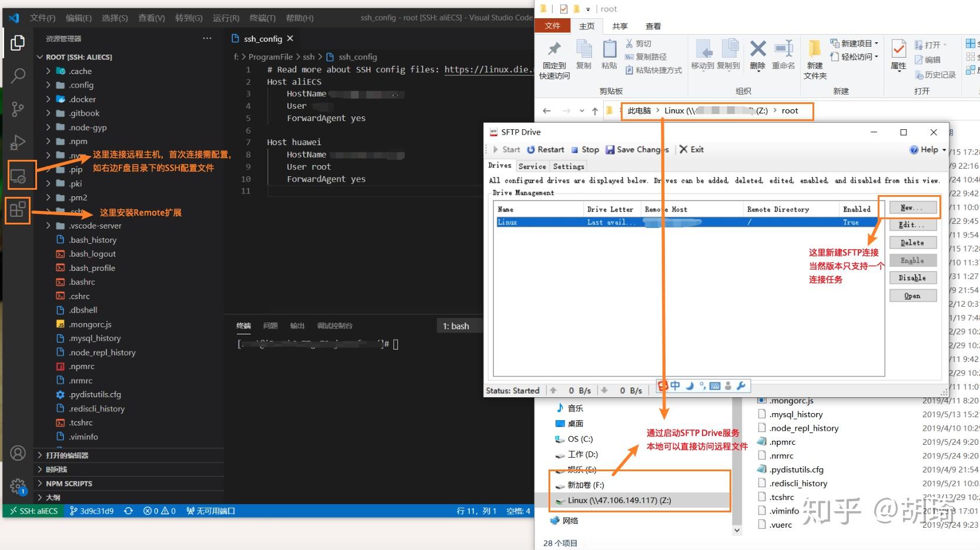The width and height of the screenshot is (980, 550).
Task: Click the 新建文件夹 icon in ribbon
Action: (x=815, y=59)
